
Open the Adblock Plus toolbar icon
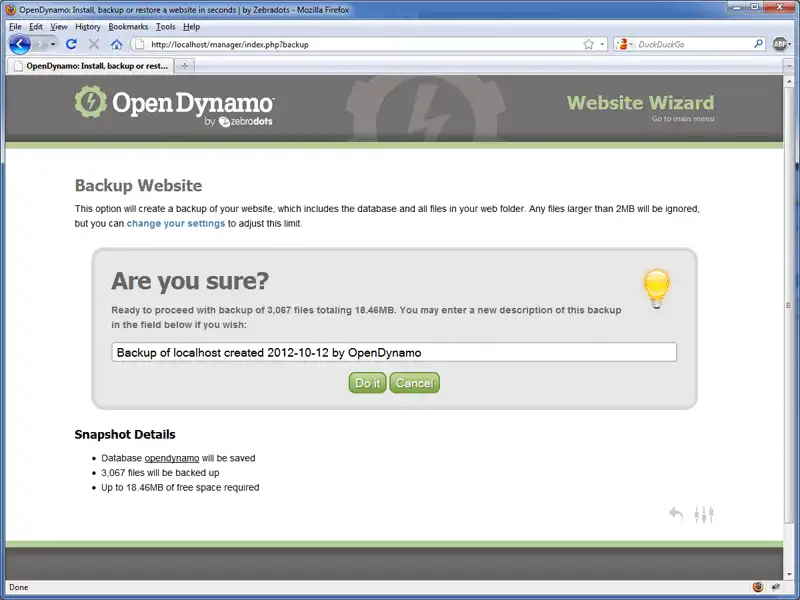tap(780, 44)
